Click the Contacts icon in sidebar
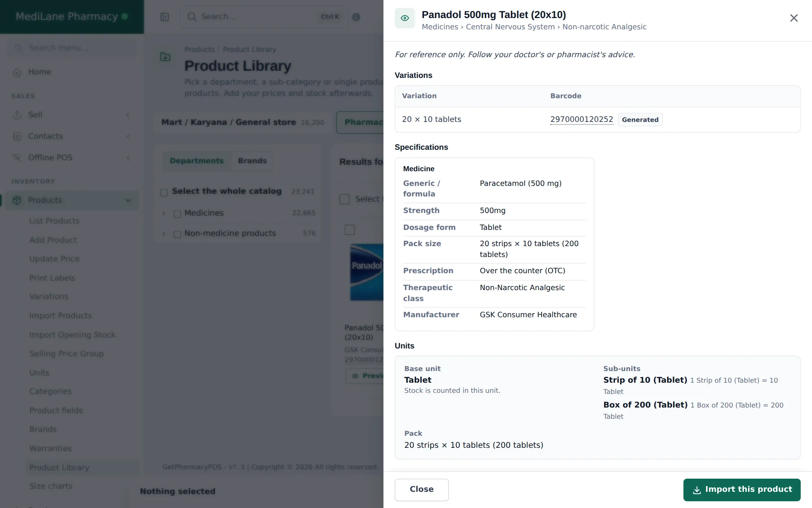Image resolution: width=812 pixels, height=508 pixels. pyautogui.click(x=17, y=136)
